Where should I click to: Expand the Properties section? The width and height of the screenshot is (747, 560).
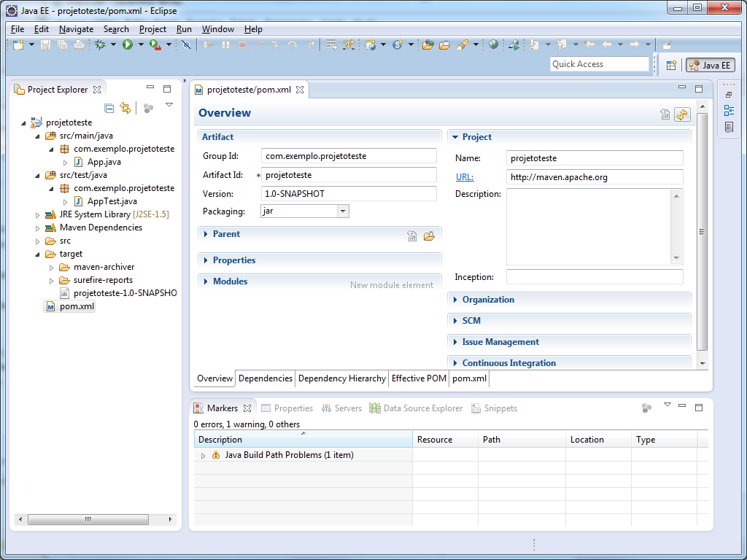click(206, 260)
